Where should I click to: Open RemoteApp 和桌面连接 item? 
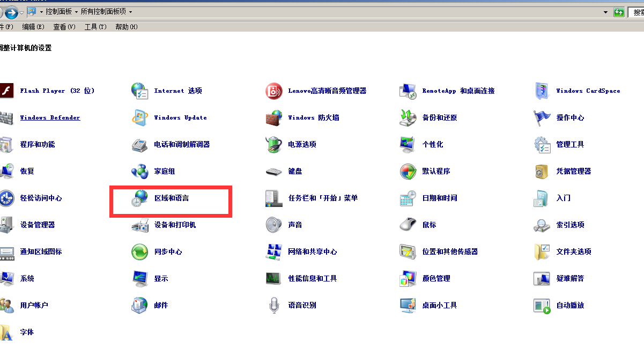pos(447,91)
